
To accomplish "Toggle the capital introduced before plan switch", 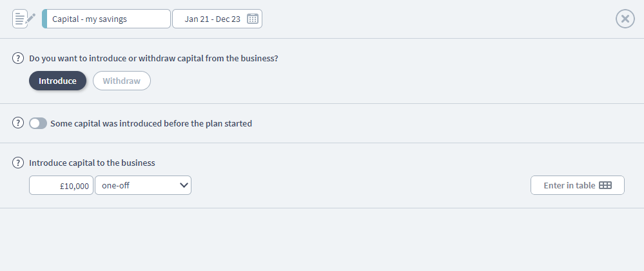I will [x=38, y=123].
